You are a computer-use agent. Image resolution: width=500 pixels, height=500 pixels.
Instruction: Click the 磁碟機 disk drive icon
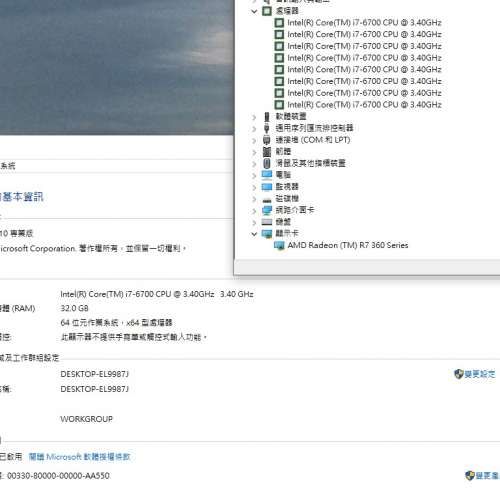click(x=267, y=199)
